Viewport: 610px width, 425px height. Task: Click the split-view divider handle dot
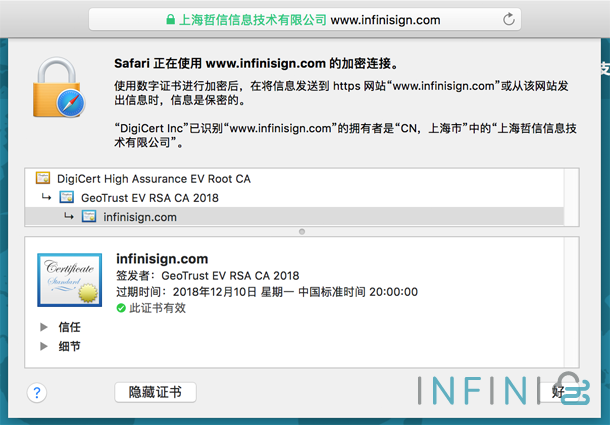point(302,232)
